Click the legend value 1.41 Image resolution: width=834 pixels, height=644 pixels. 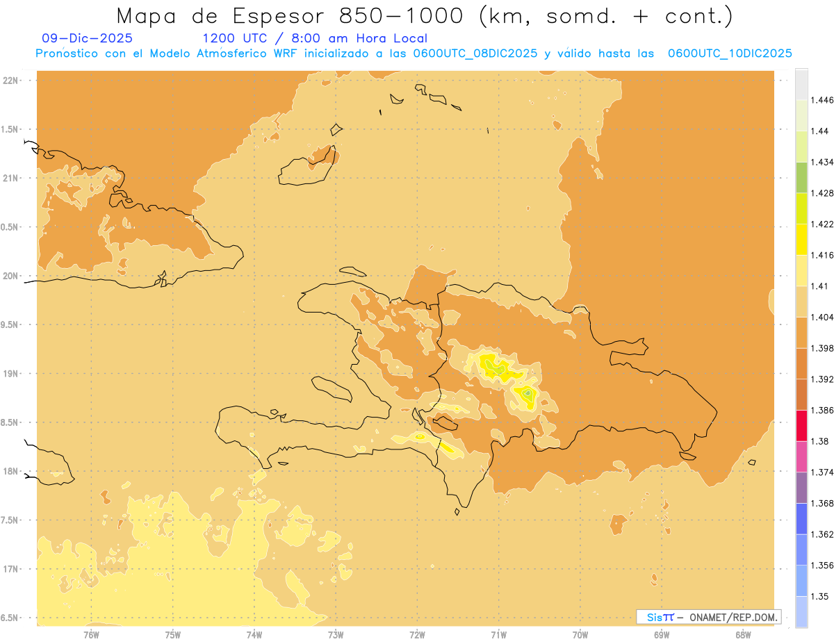click(x=820, y=286)
